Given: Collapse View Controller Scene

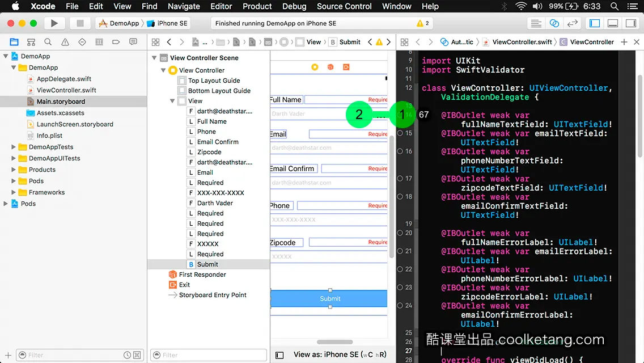Looking at the screenshot, I should pos(154,58).
